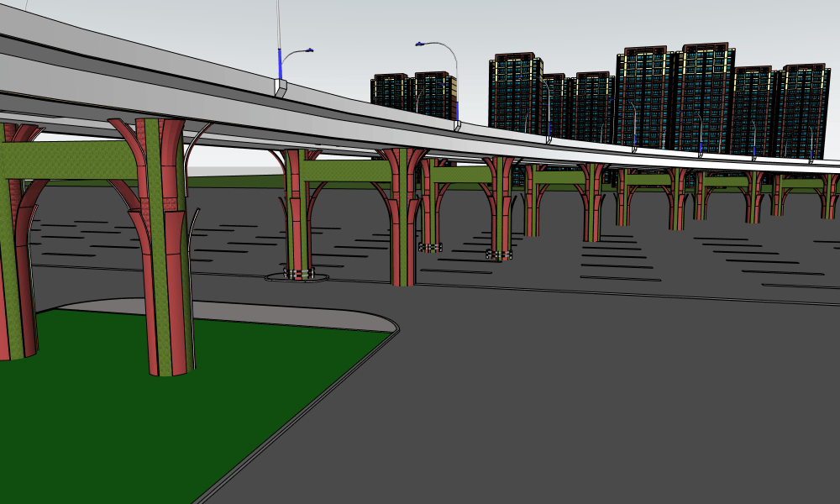Click the central pillar touching the road
This screenshot has height=504, width=840.
[x=403, y=235]
